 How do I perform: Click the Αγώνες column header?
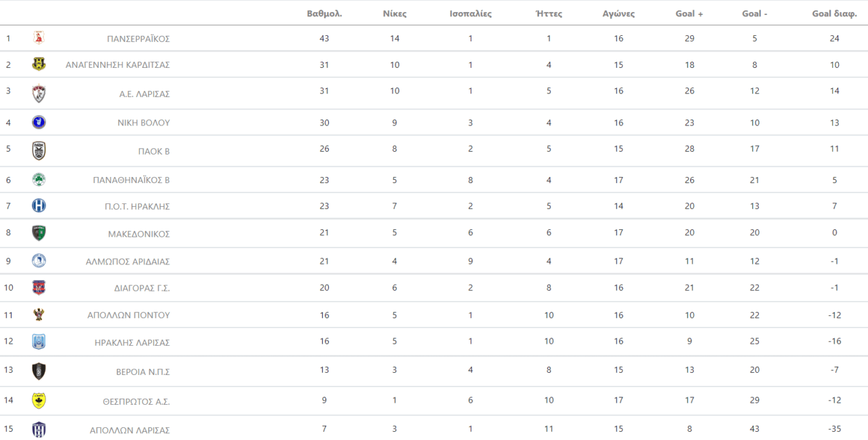click(618, 14)
